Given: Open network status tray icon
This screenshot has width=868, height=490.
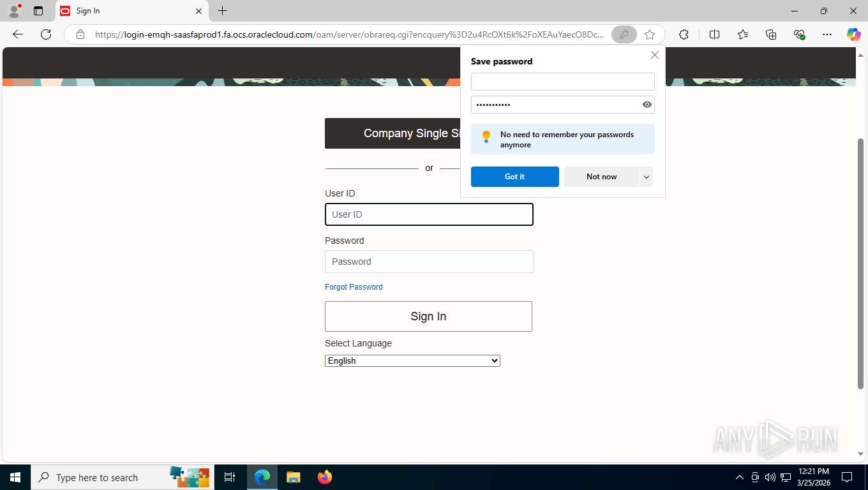Looking at the screenshot, I should click(x=786, y=477).
